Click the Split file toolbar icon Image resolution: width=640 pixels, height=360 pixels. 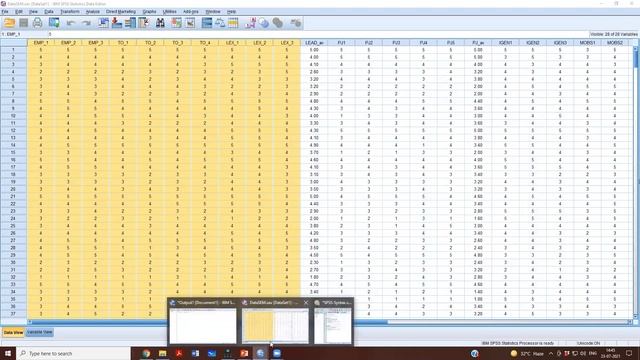click(207, 23)
